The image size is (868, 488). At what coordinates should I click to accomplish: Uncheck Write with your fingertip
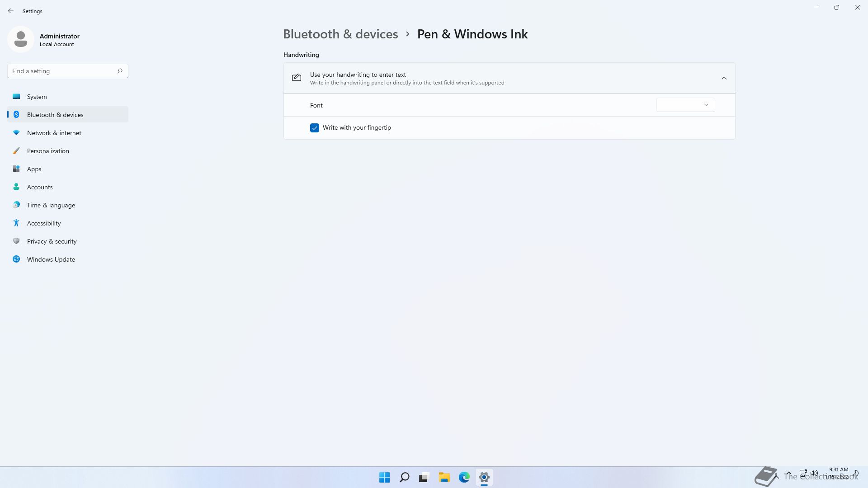point(315,128)
